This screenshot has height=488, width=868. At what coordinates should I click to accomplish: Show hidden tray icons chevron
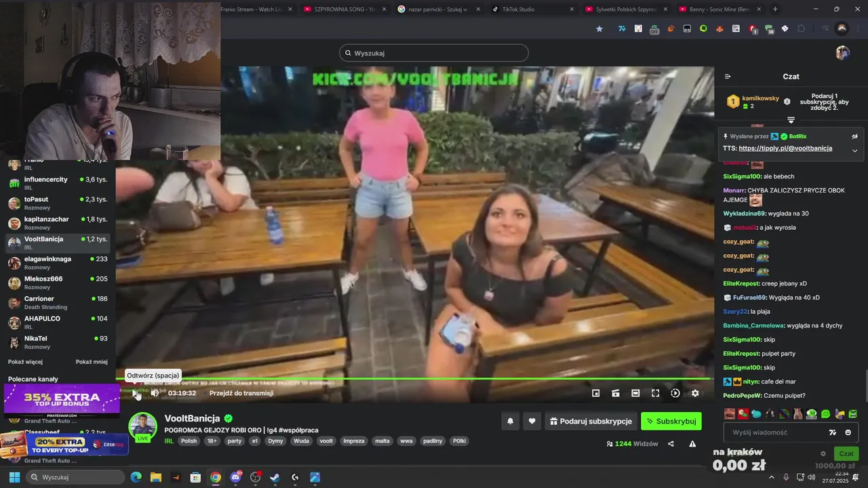click(772, 477)
